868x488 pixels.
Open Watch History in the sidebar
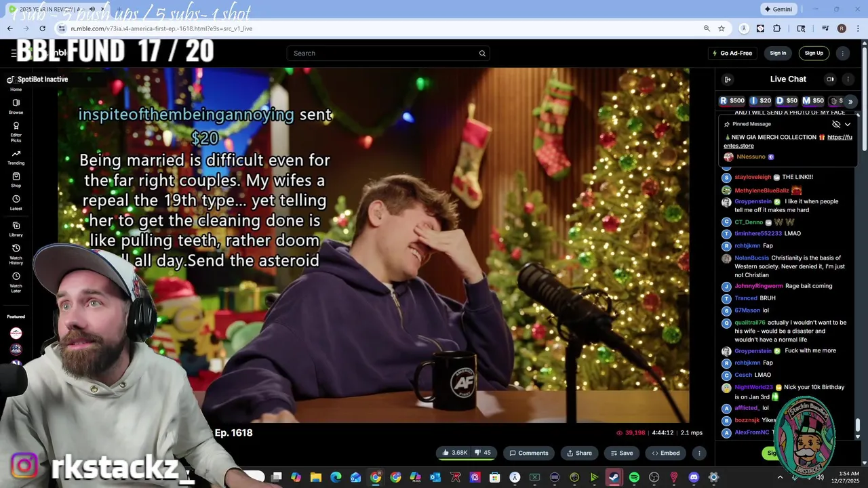click(16, 254)
